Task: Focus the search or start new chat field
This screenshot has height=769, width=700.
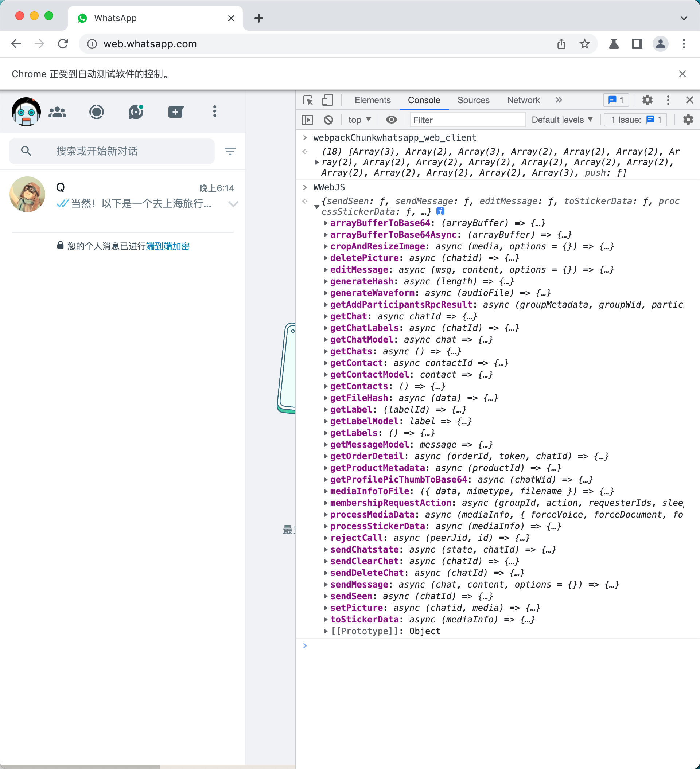Action: point(112,151)
